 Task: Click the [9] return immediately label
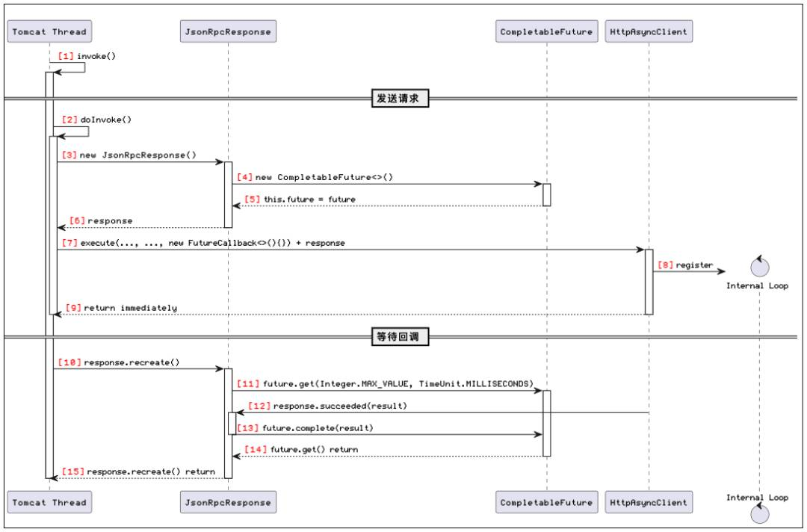[x=122, y=308]
